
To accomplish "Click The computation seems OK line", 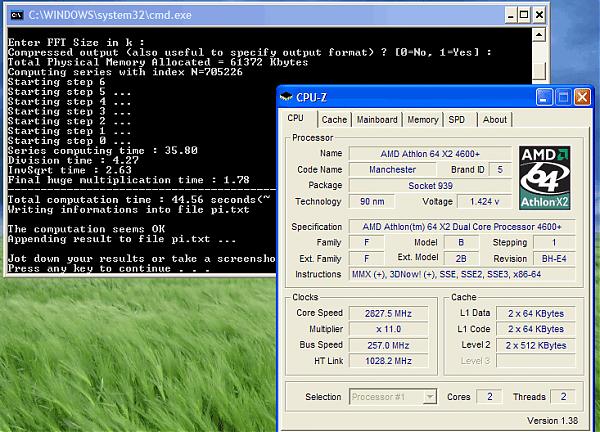I will pyautogui.click(x=86, y=229).
